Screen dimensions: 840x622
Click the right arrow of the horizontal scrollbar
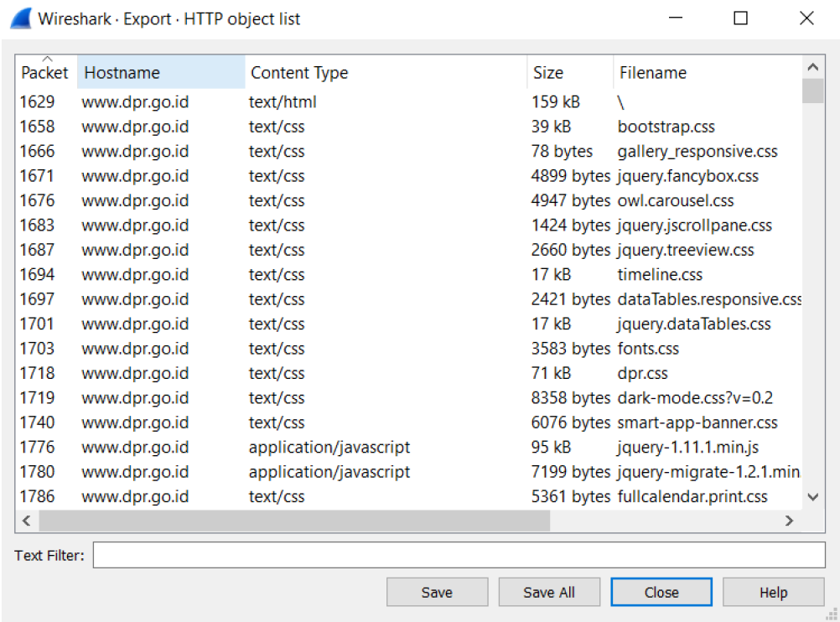[x=789, y=521]
